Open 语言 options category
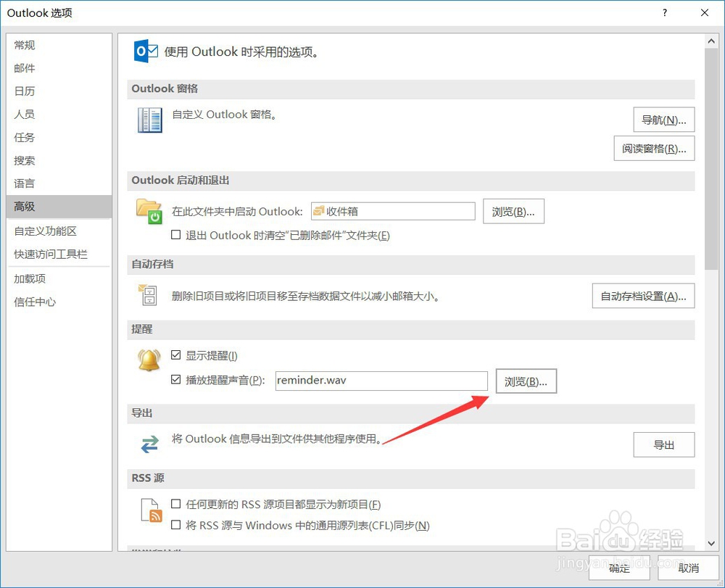Image resolution: width=725 pixels, height=588 pixels. (59, 183)
